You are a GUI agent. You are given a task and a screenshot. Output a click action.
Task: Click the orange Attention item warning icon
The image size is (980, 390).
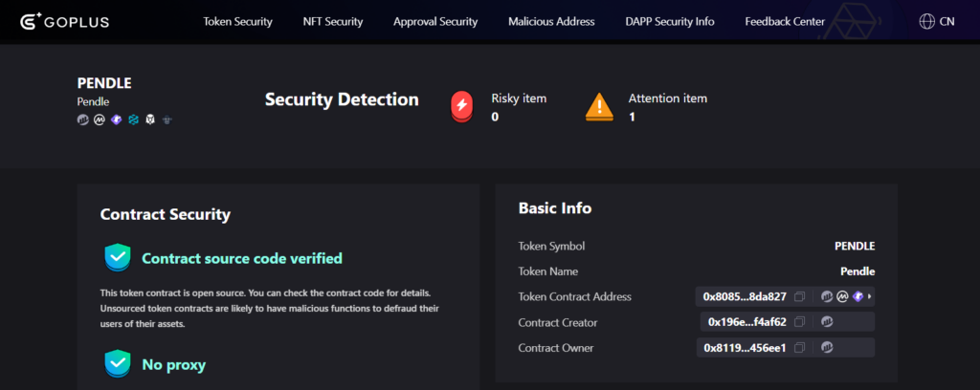tap(599, 107)
